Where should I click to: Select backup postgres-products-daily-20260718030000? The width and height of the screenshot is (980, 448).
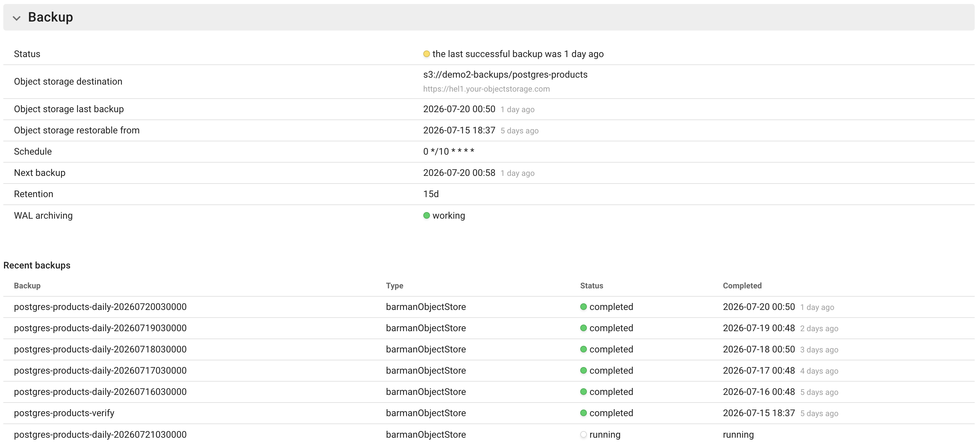(x=100, y=349)
